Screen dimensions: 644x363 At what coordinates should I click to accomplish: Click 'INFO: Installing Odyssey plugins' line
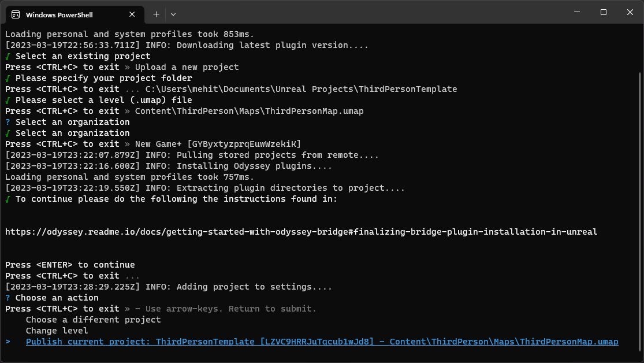coord(169,166)
